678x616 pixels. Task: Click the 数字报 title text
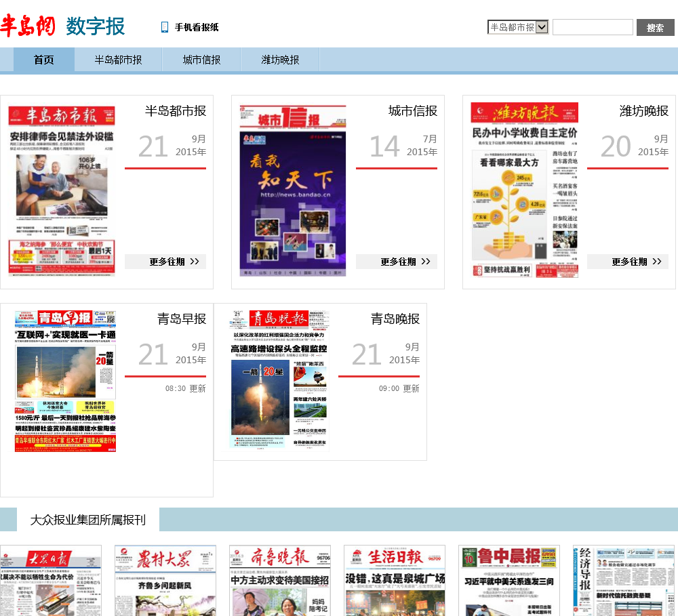(96, 26)
